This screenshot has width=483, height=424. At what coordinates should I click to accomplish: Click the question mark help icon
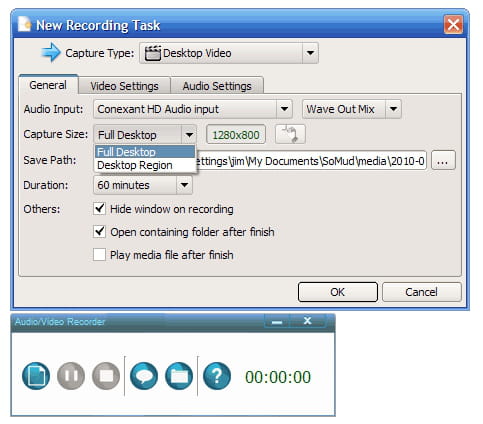tap(217, 376)
